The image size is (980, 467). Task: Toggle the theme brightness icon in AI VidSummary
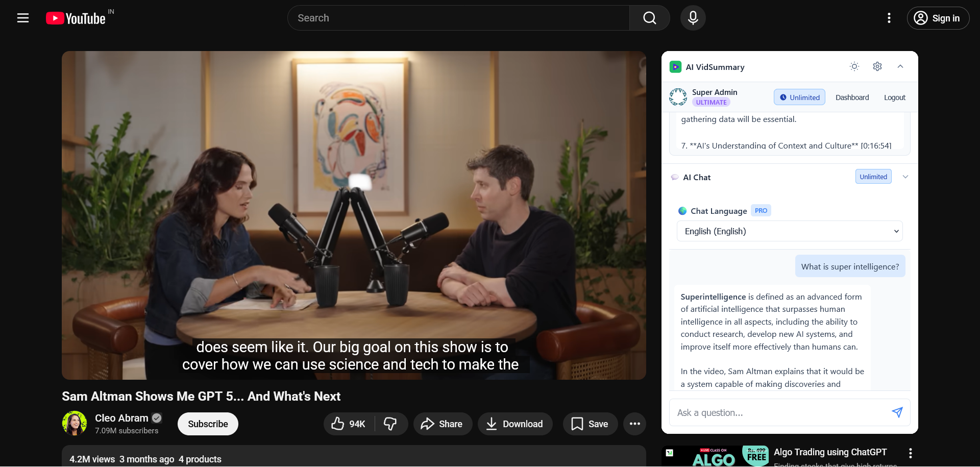854,66
